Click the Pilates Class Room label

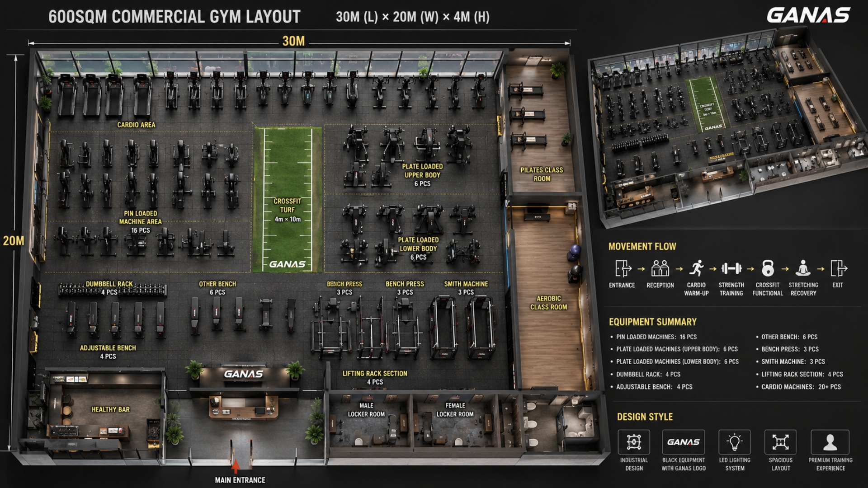click(x=542, y=174)
